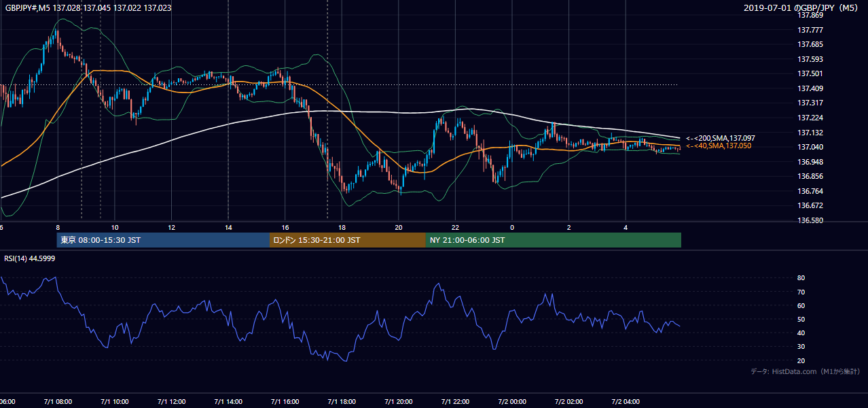This screenshot has height=408, width=868.
Task: Click the orange '<-<40,SMA,137.050' label
Action: coord(719,146)
